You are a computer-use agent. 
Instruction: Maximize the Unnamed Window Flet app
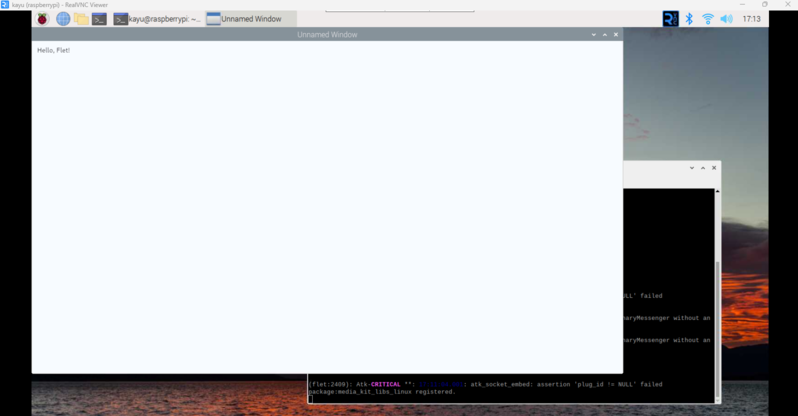[605, 35]
